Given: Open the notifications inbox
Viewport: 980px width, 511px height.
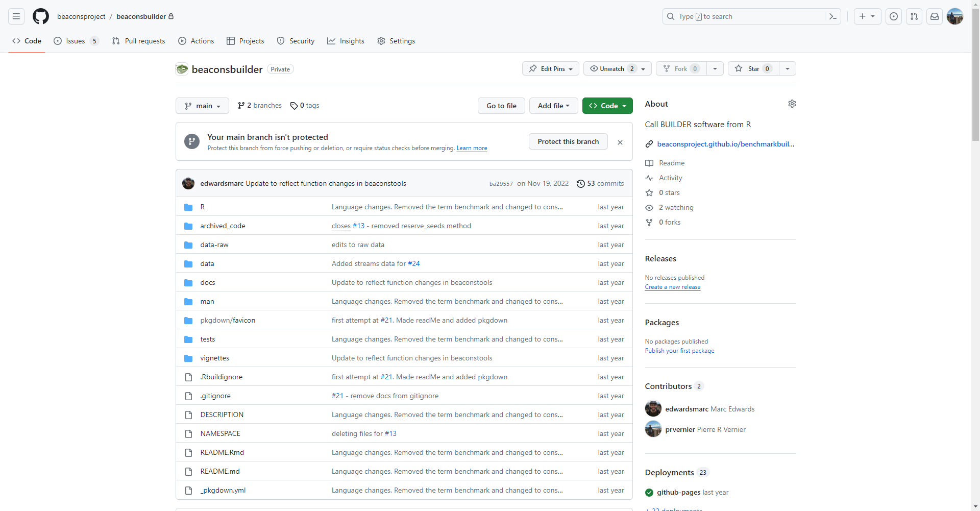Looking at the screenshot, I should coord(935,16).
